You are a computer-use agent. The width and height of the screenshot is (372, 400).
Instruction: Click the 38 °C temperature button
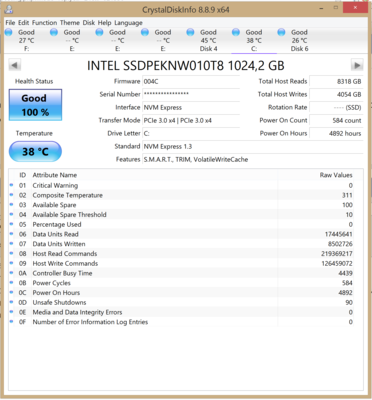coord(35,152)
